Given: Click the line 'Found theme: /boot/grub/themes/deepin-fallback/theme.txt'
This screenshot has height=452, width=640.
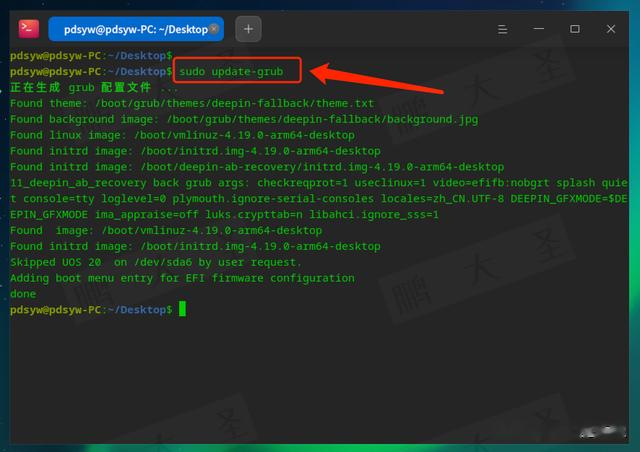Looking at the screenshot, I should point(192,103).
